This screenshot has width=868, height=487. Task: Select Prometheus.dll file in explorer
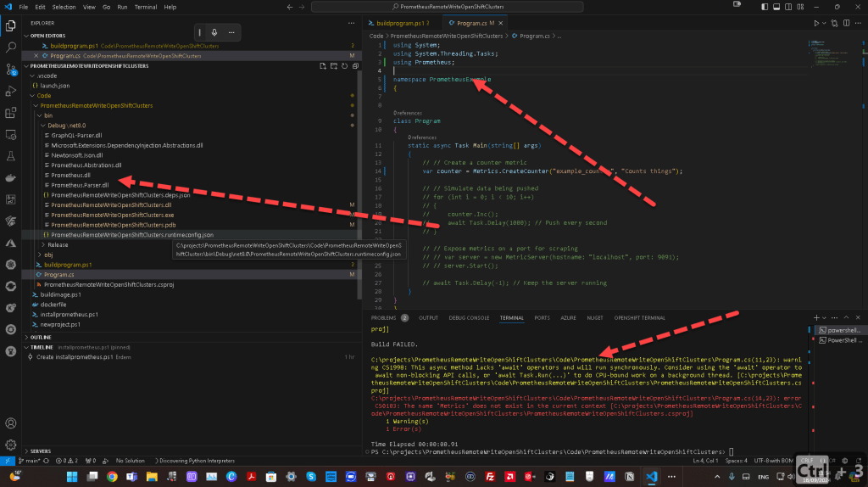pos(70,175)
